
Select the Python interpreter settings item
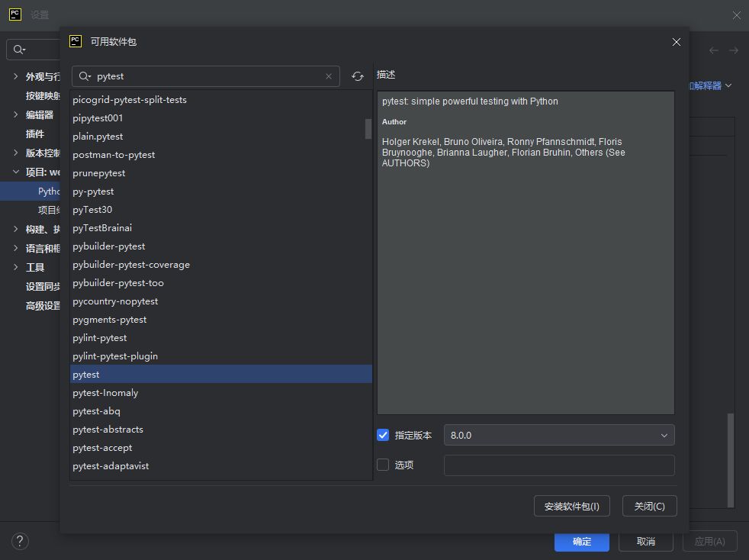pos(30,191)
